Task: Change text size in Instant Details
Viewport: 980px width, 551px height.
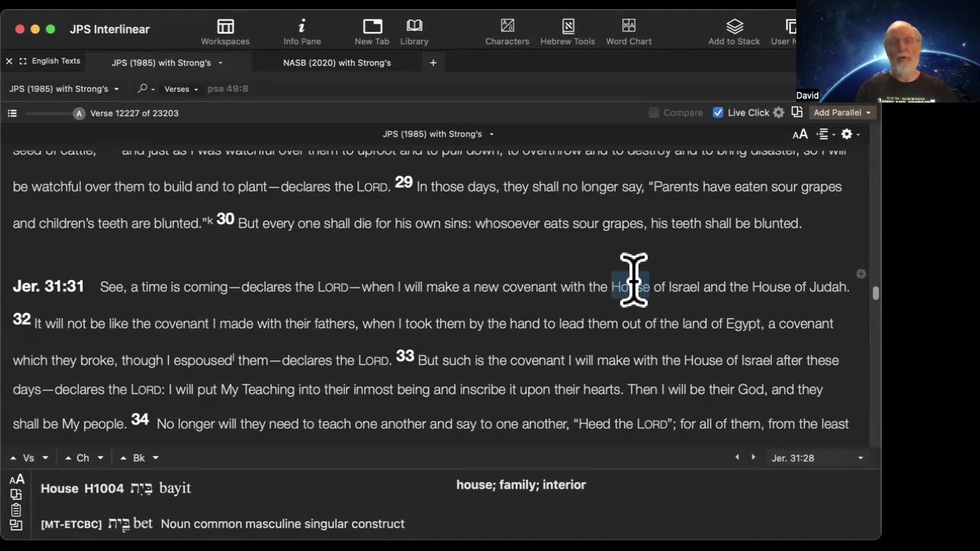Action: click(16, 480)
